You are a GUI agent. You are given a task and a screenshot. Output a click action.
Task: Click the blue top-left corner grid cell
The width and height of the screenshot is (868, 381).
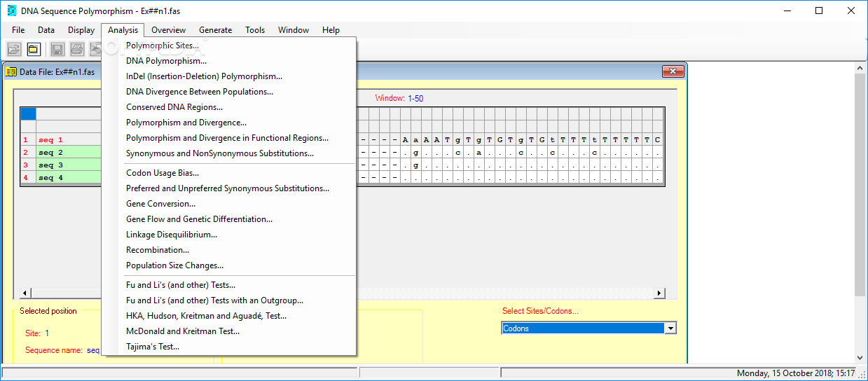[28, 114]
